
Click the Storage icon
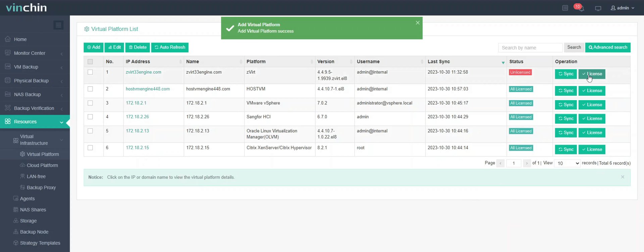coord(15,221)
